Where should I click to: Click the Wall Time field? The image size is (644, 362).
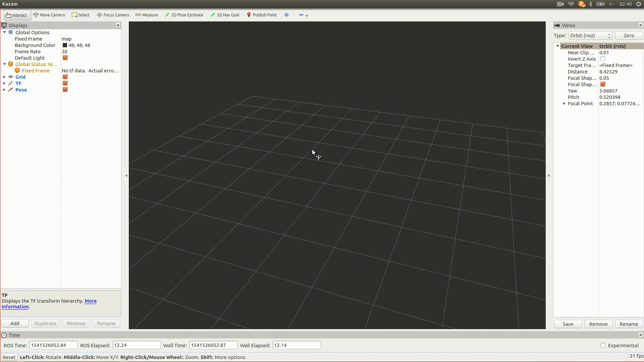point(213,345)
